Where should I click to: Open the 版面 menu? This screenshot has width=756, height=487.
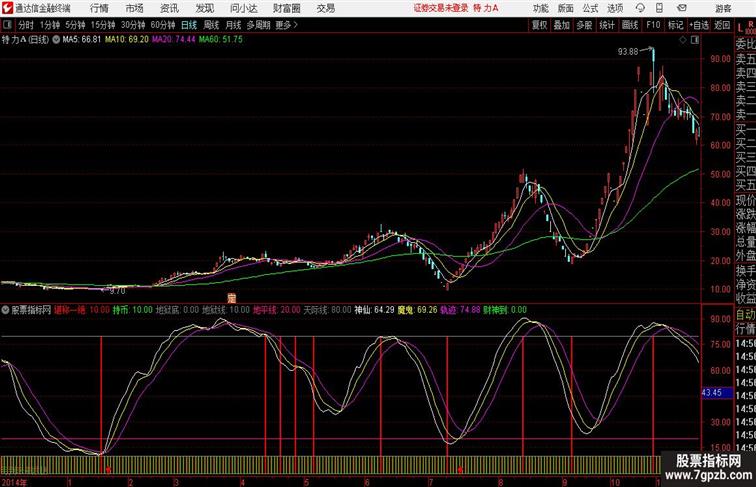point(566,8)
